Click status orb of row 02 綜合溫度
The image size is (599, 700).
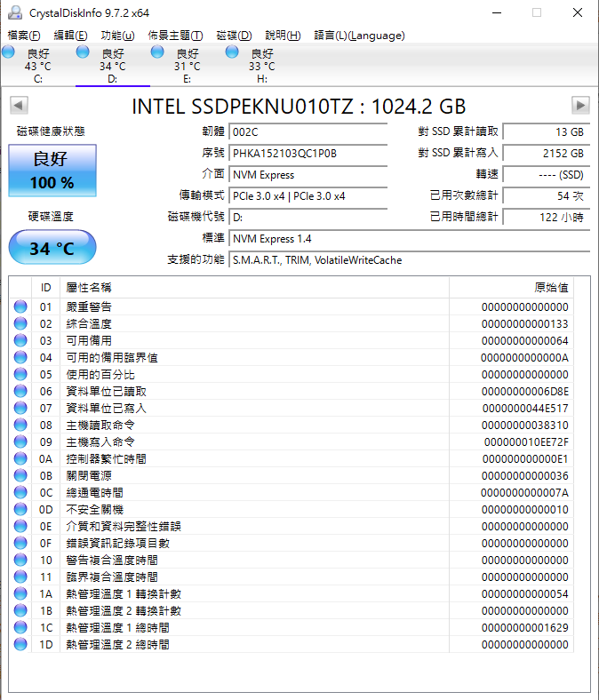20,323
